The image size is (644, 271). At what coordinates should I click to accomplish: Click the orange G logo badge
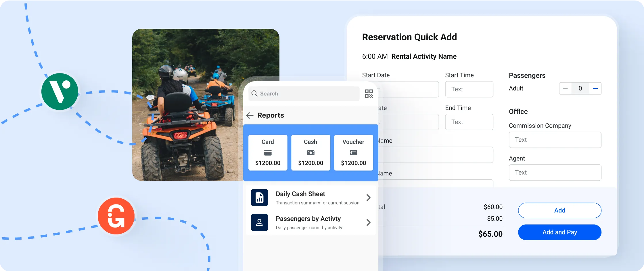(x=116, y=216)
